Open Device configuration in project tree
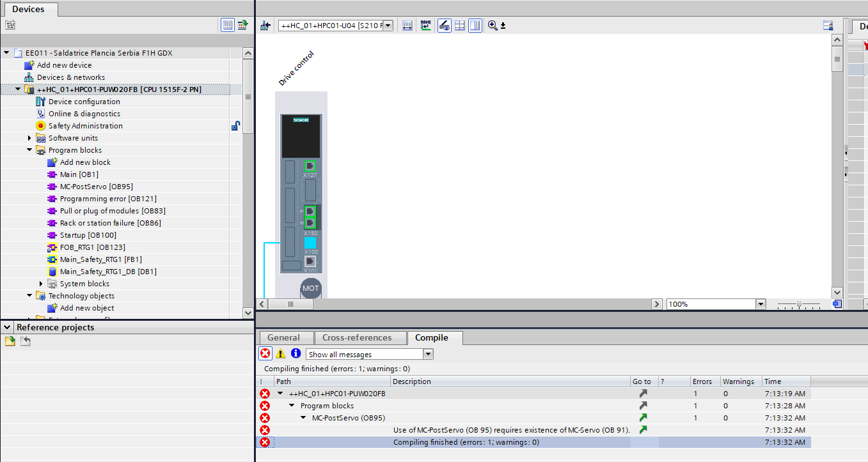Viewport: 868px width, 462px height. tap(84, 102)
